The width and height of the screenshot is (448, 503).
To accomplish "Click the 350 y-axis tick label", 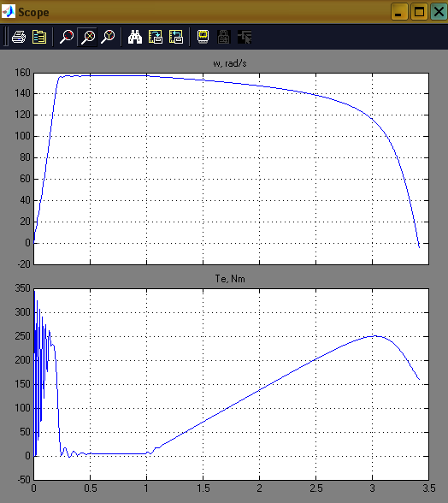I will pyautogui.click(x=22, y=288).
